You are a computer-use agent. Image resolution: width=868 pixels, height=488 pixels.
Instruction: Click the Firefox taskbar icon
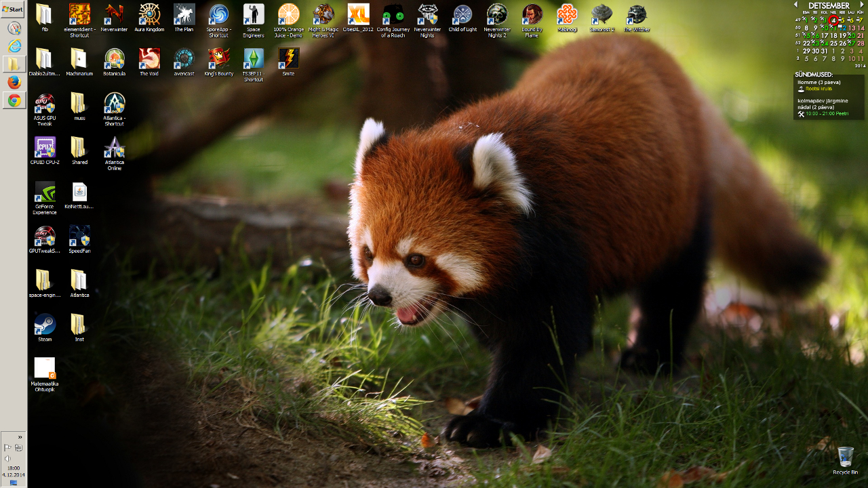click(x=14, y=82)
